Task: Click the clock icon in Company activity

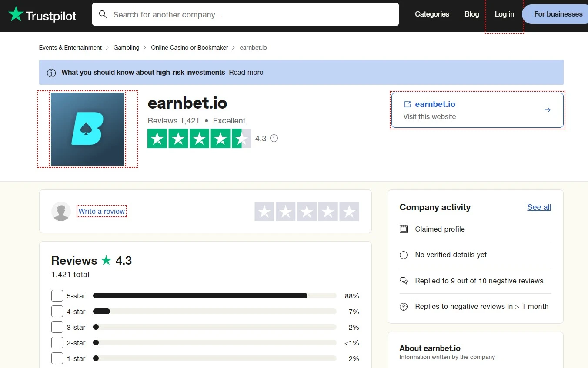Action: pos(404,306)
